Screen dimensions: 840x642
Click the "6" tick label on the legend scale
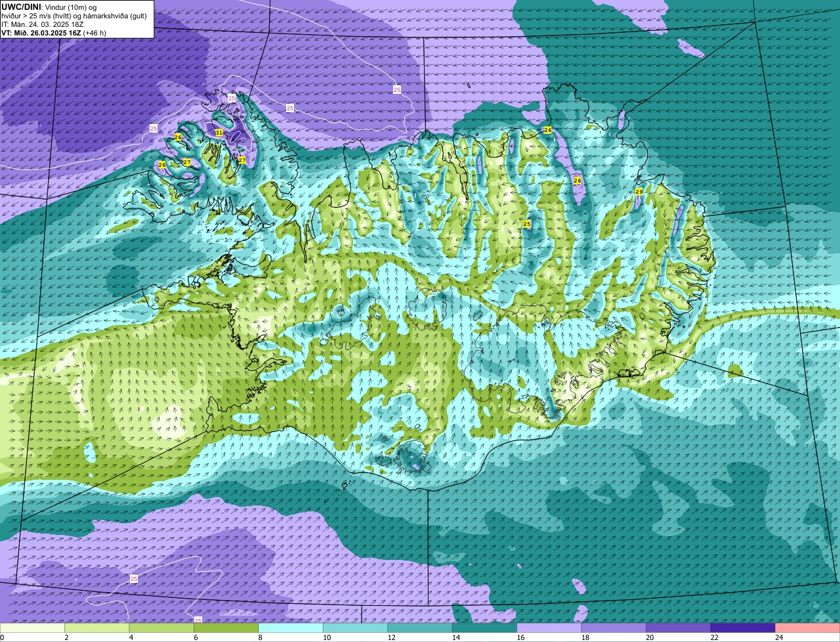195,637
